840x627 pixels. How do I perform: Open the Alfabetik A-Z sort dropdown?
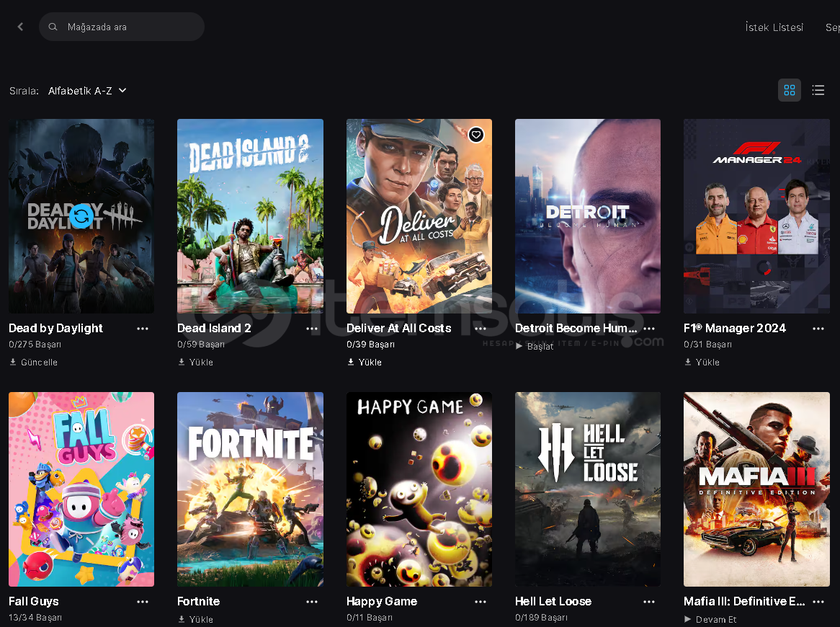click(87, 91)
